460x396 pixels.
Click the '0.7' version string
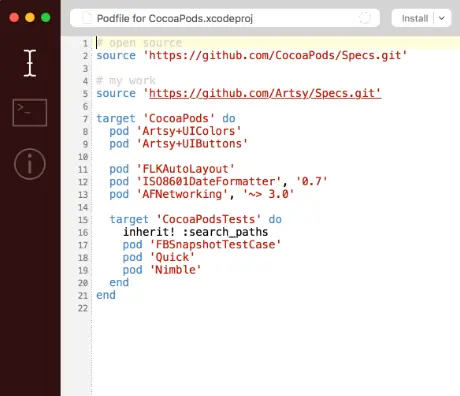pos(312,182)
